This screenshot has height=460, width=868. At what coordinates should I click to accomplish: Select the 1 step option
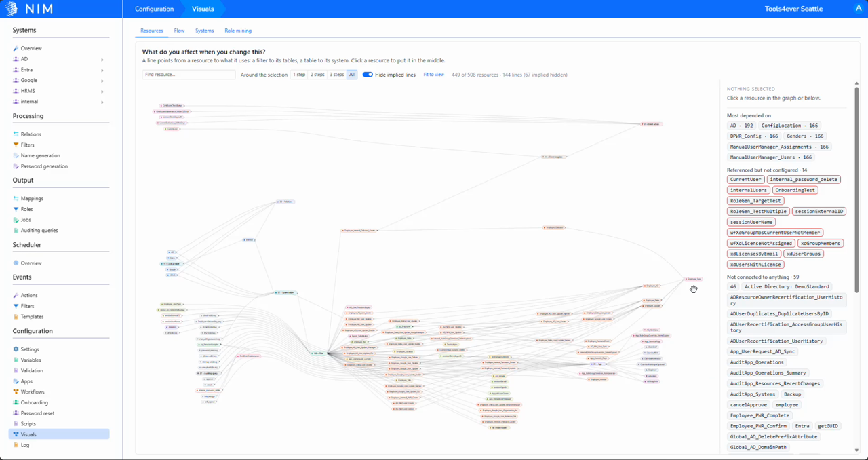pyautogui.click(x=299, y=75)
